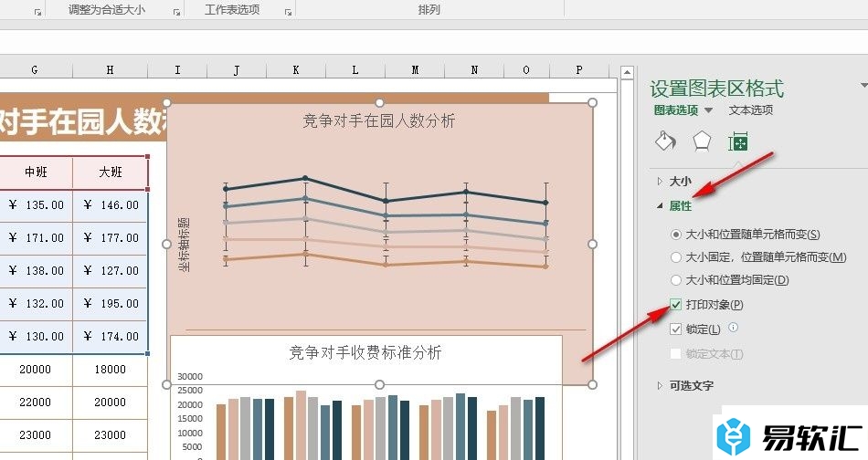The image size is (868, 460).
Task: Click the 大班 header cell
Action: [x=111, y=172]
